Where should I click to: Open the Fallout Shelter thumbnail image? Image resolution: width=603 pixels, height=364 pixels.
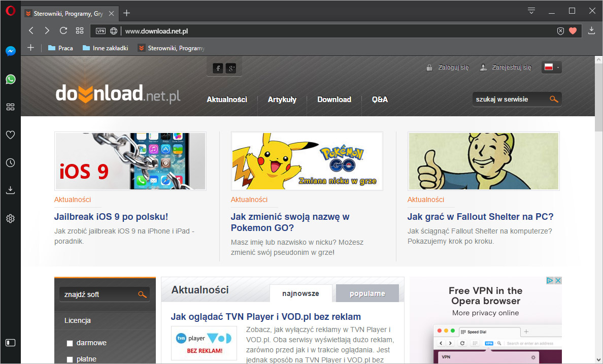click(x=483, y=161)
